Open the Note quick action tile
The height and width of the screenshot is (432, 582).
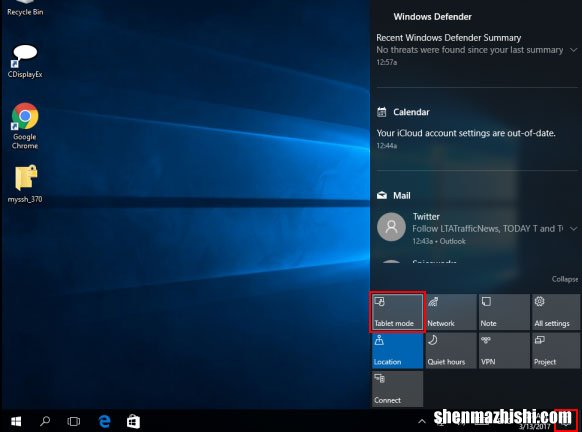coord(504,312)
